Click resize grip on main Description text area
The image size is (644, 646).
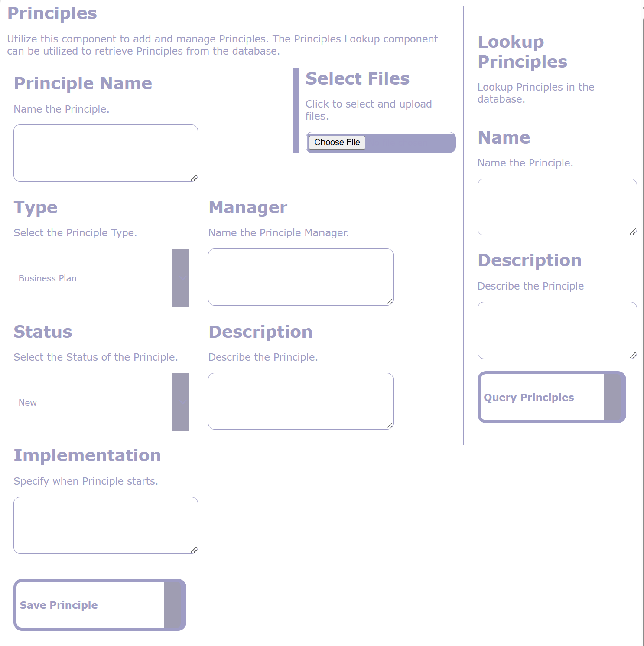pyautogui.click(x=390, y=426)
